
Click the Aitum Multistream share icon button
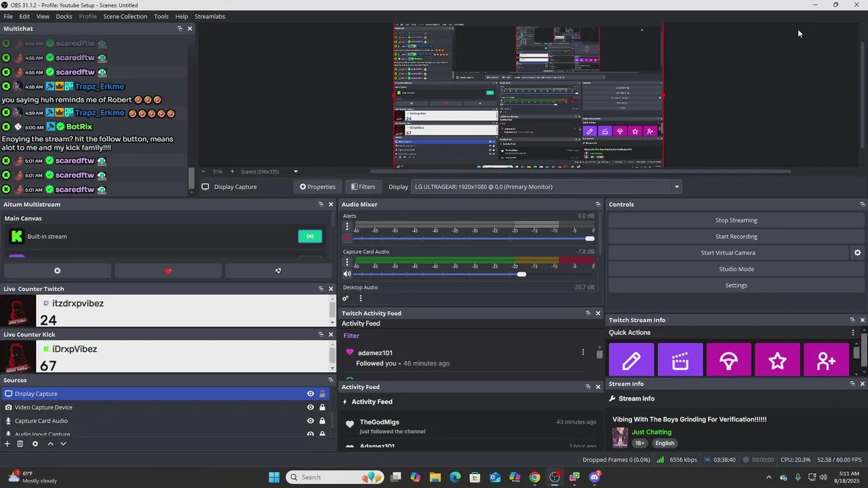(278, 270)
